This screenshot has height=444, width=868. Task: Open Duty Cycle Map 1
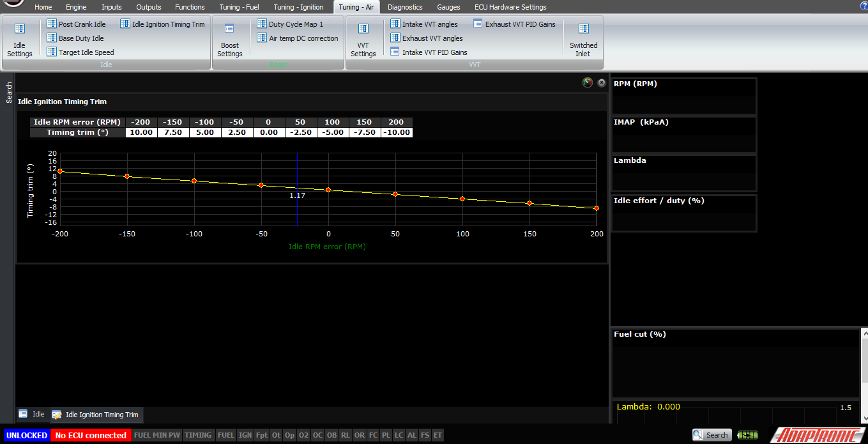pyautogui.click(x=290, y=24)
